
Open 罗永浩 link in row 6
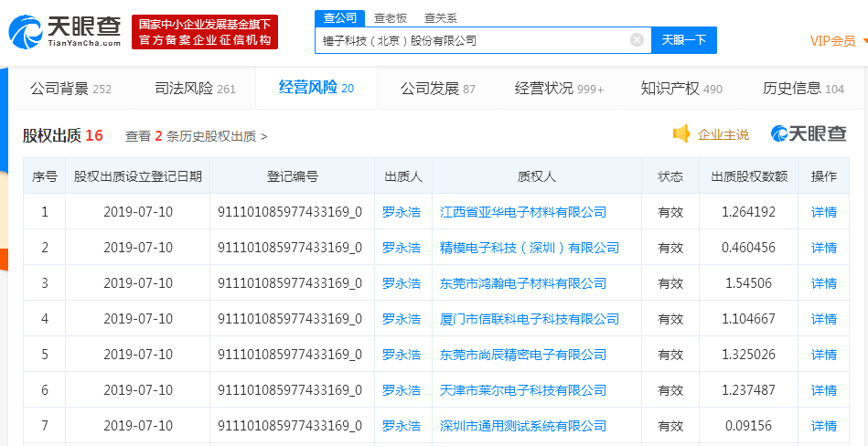[x=402, y=390]
